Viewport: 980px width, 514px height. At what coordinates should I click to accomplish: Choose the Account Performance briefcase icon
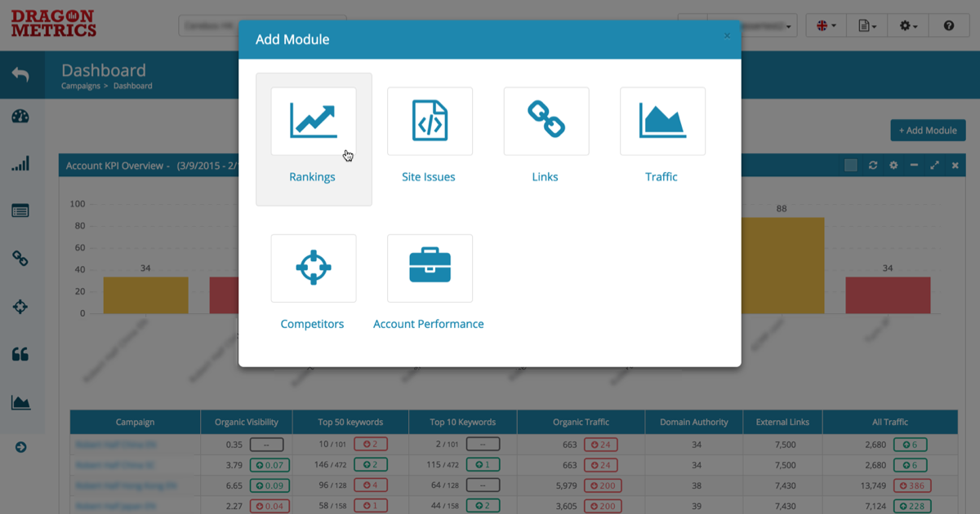[x=430, y=268]
